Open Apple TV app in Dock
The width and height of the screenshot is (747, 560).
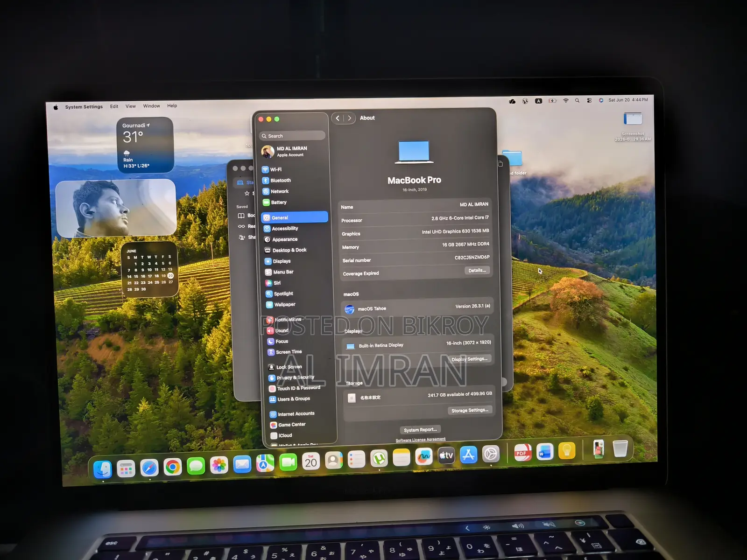pos(446,455)
